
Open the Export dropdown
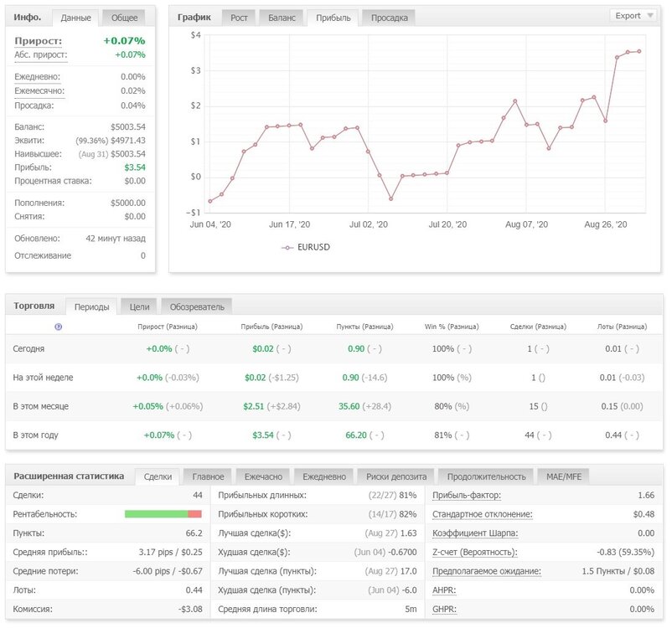(633, 16)
